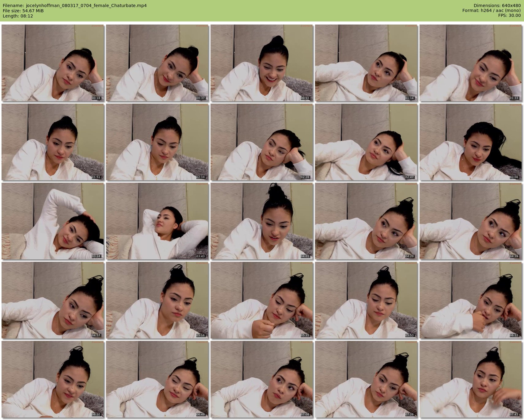Click the Filename line ending in Chaturbate.mp4
The width and height of the screenshot is (524, 420).
click(75, 6)
